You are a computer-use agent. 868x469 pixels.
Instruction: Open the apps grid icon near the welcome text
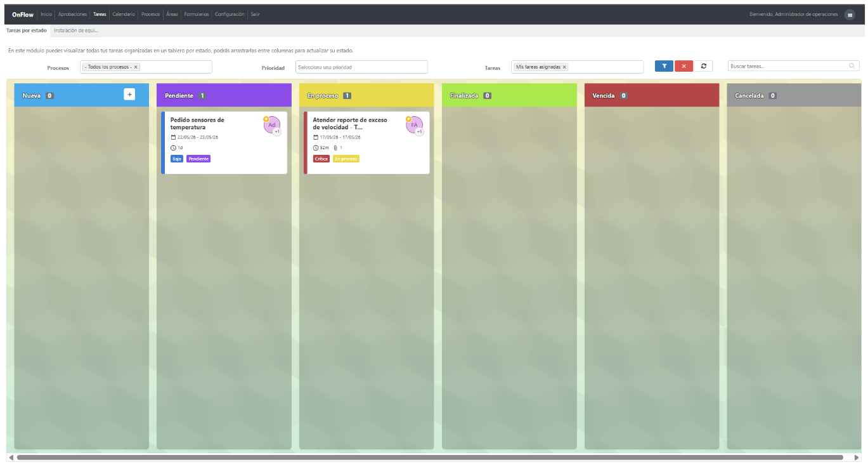(850, 15)
